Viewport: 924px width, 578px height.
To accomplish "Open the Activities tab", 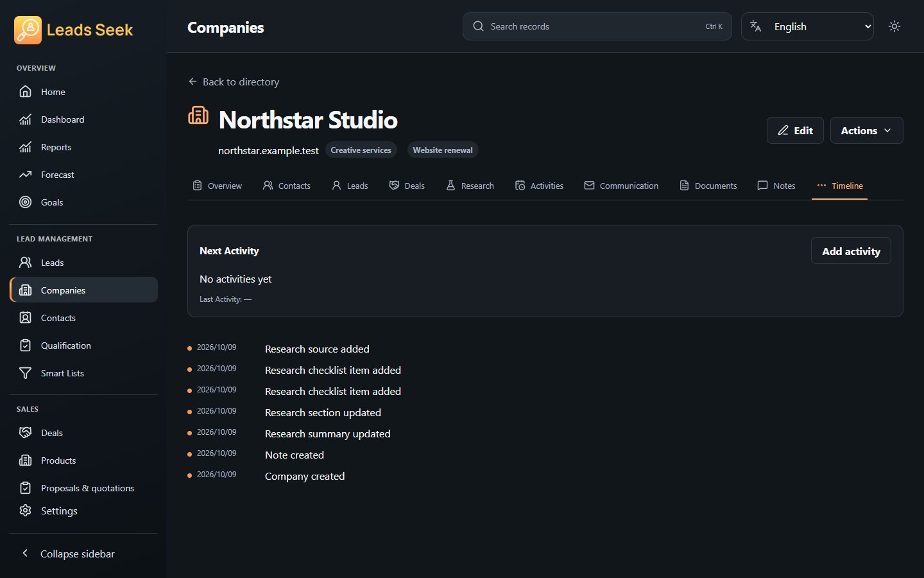I will coord(539,186).
